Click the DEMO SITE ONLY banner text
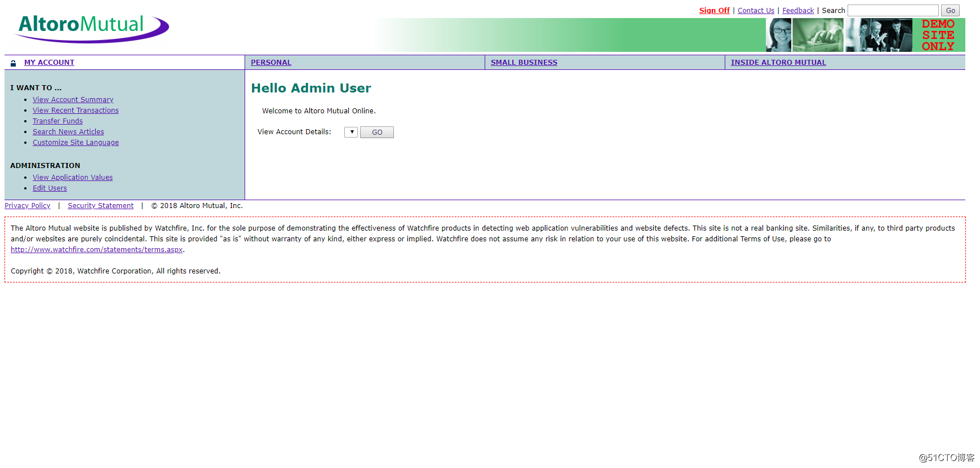Viewport: 980px width, 468px height. coord(938,35)
